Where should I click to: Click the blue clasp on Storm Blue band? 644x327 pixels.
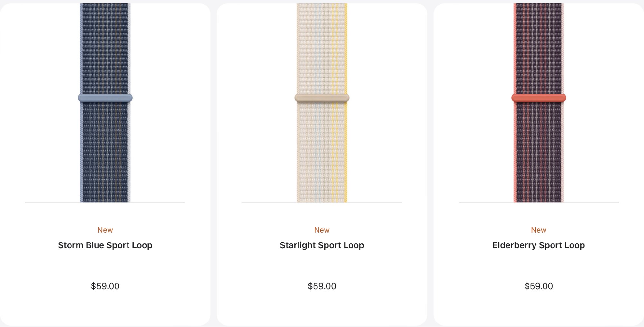pyautogui.click(x=105, y=98)
